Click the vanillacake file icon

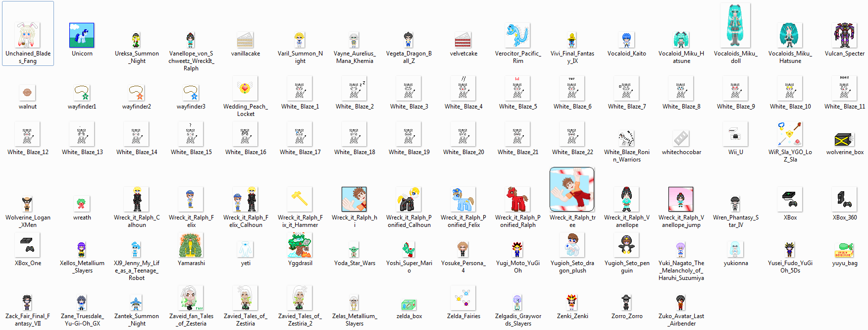click(245, 40)
